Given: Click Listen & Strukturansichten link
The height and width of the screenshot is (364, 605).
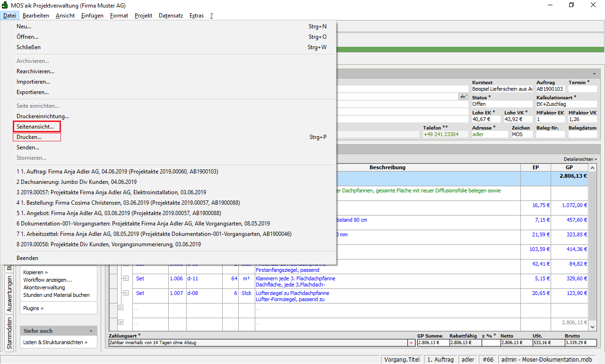Looking at the screenshot, I should coord(55,342).
